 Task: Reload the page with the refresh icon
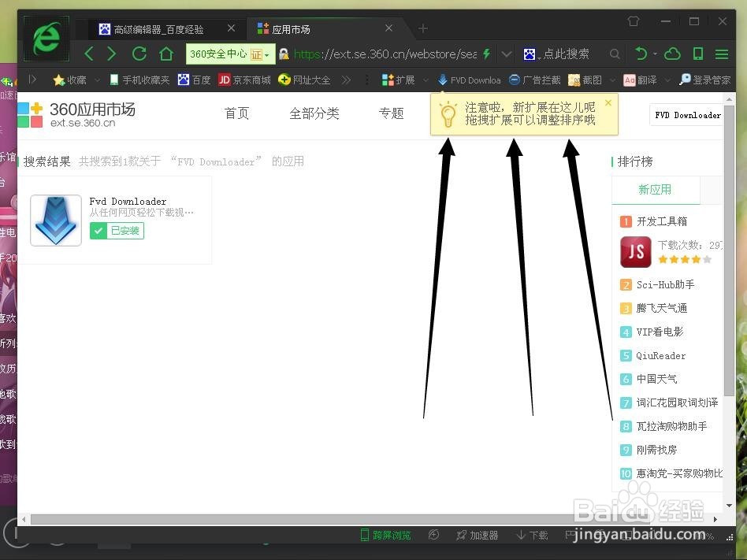click(139, 54)
